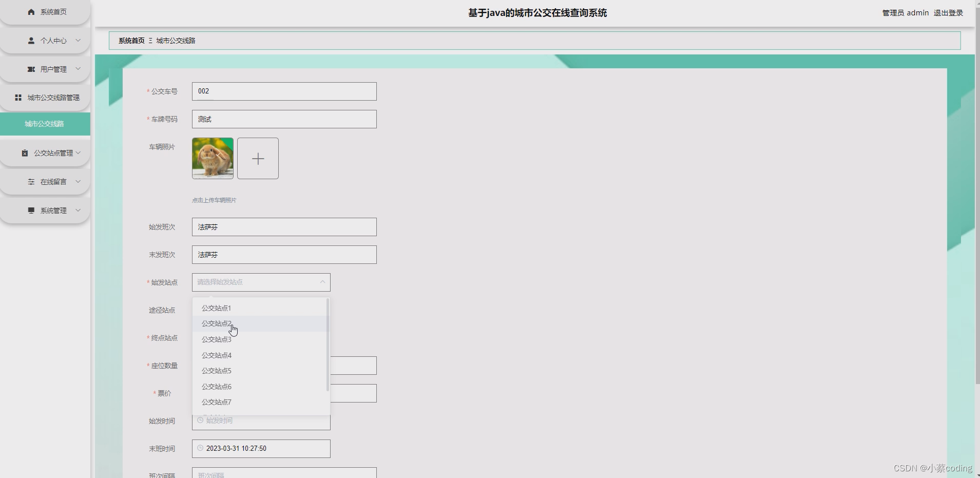Click the 座位数量 input field
The height and width of the screenshot is (478, 980).
pyautogui.click(x=353, y=366)
